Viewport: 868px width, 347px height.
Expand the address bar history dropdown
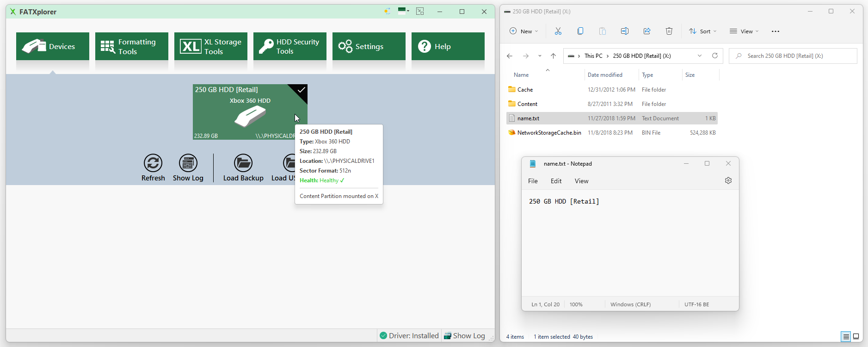click(x=700, y=56)
